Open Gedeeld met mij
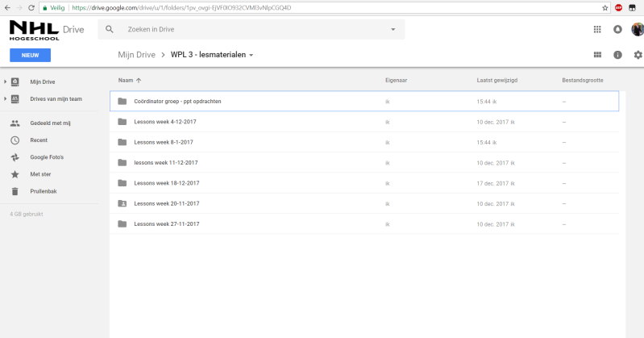644x338 pixels. point(50,123)
